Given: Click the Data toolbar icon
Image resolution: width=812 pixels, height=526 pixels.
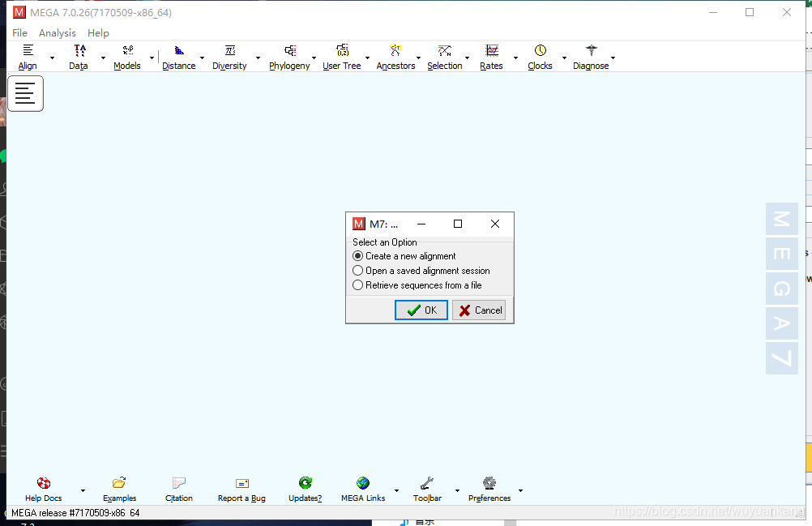Looking at the screenshot, I should (79, 50).
